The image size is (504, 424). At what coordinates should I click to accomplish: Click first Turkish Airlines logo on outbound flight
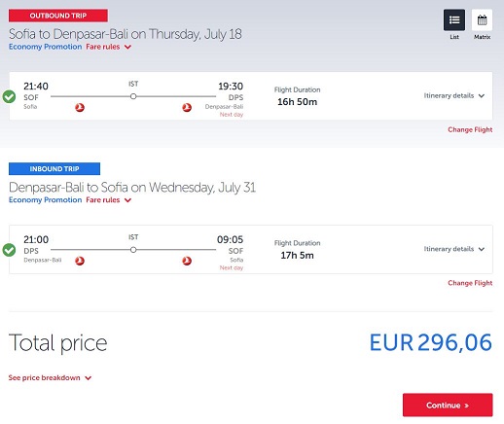pos(80,107)
